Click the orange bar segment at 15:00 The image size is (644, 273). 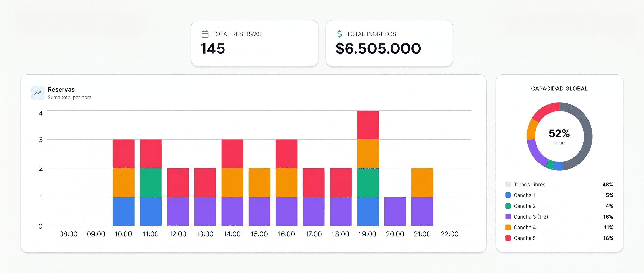click(259, 183)
